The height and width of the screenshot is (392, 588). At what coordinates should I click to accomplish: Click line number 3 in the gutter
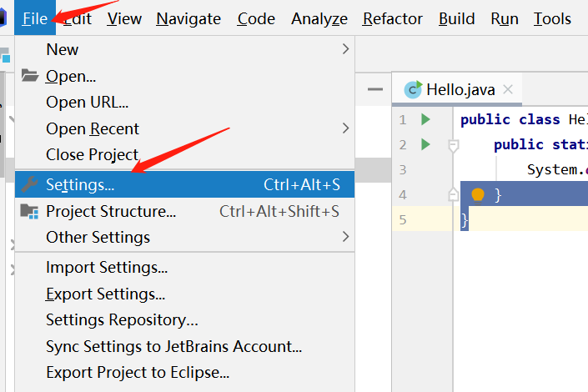coord(403,170)
